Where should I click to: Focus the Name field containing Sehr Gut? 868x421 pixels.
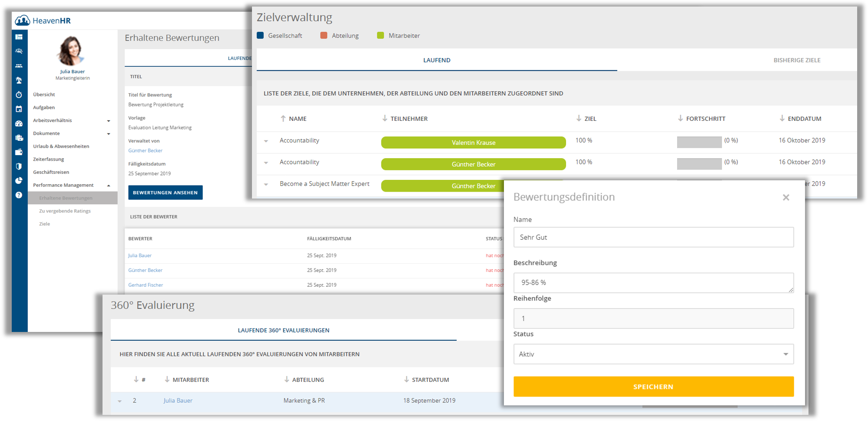pos(653,237)
